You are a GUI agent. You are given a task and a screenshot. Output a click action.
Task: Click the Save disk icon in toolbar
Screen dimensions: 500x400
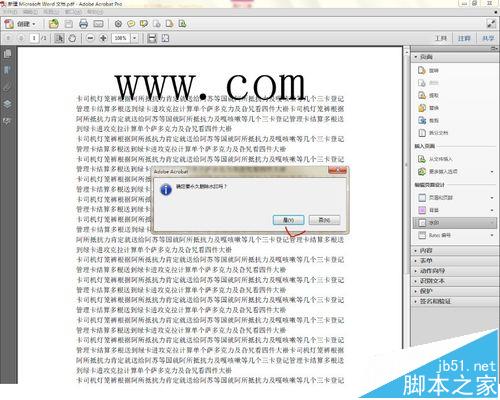[68, 24]
